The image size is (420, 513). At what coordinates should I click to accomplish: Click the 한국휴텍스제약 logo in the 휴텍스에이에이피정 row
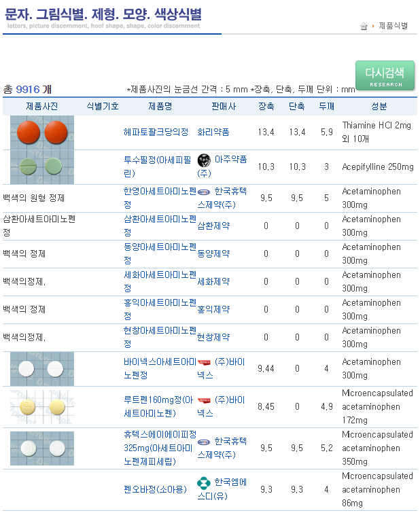[204, 442]
